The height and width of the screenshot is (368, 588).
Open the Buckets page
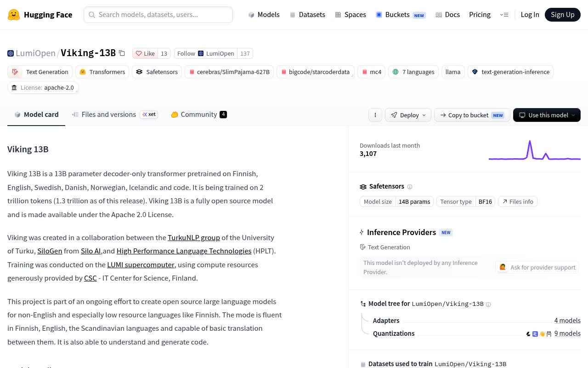tap(401, 15)
